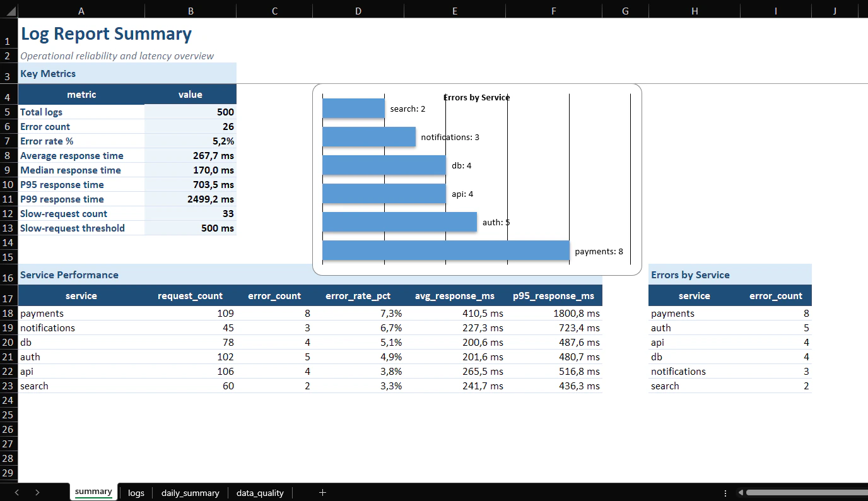Add a new sheet with the plus icon

322,493
